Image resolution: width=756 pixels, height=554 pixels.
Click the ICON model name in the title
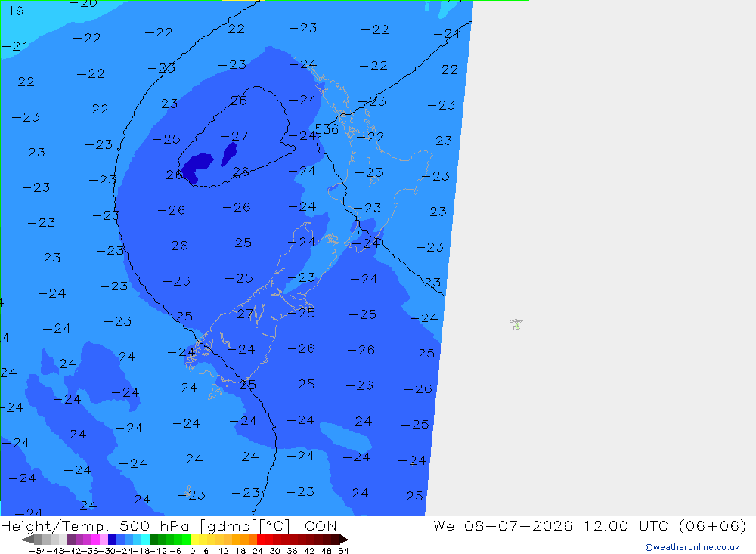point(318,525)
